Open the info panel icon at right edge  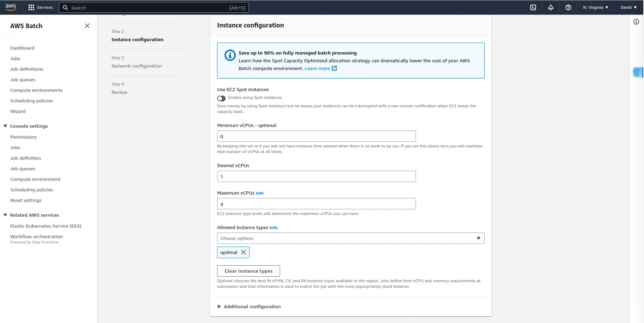pos(636,22)
